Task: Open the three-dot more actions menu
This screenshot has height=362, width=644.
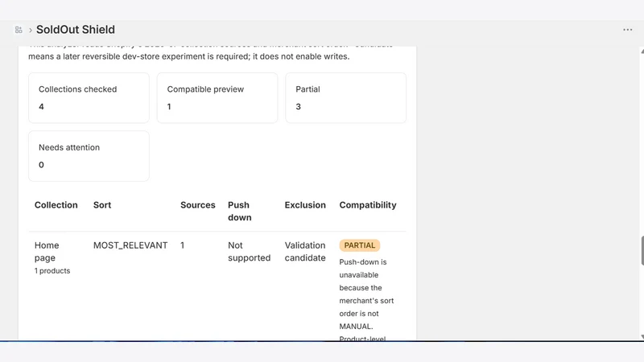Action: pyautogui.click(x=627, y=30)
